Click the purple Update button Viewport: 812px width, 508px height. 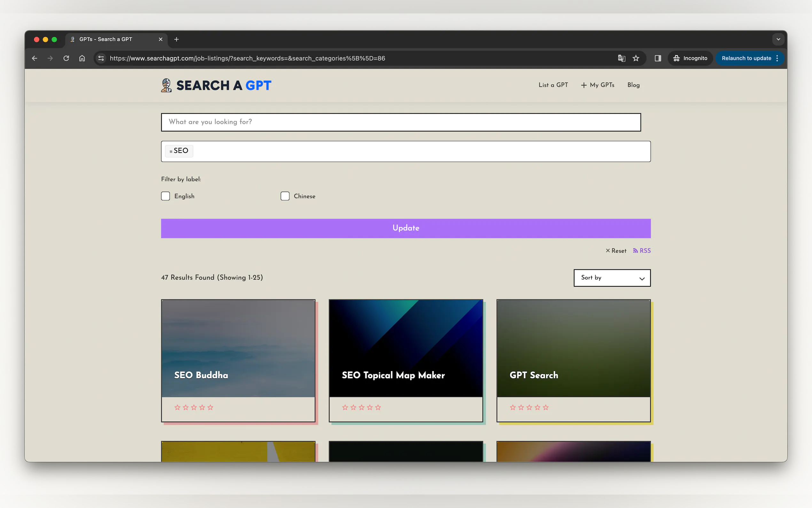(405, 228)
